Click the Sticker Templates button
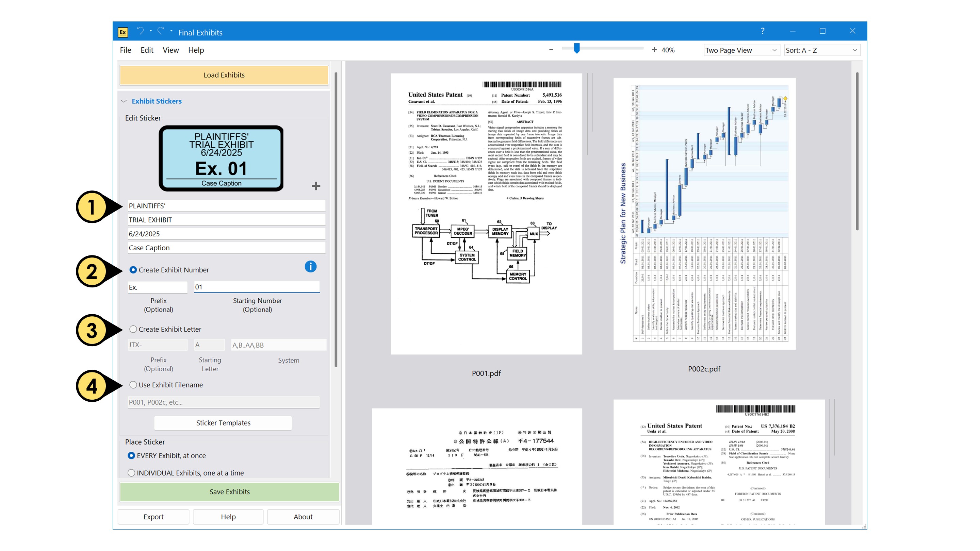Screen dimensions: 980x551 [223, 422]
